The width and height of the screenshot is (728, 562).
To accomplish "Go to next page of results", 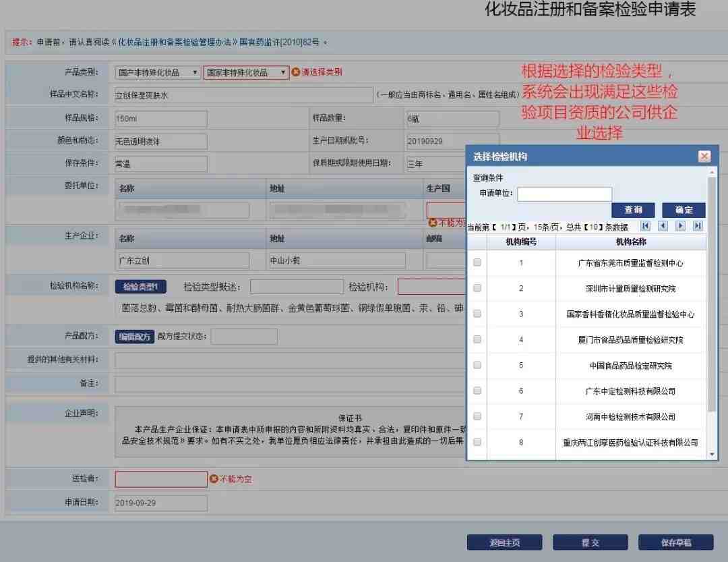I will (680, 227).
